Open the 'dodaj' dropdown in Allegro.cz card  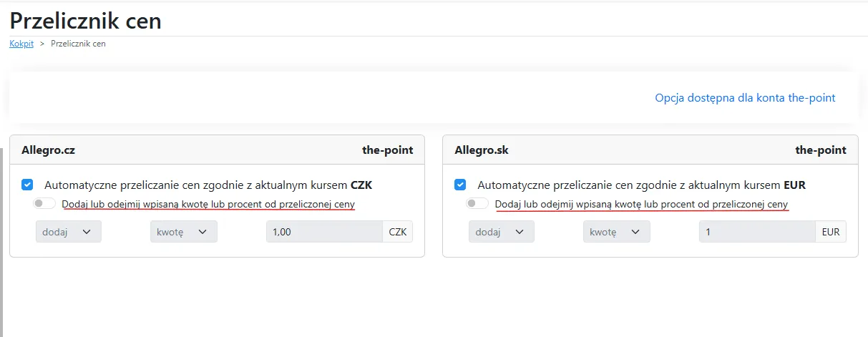69,232
